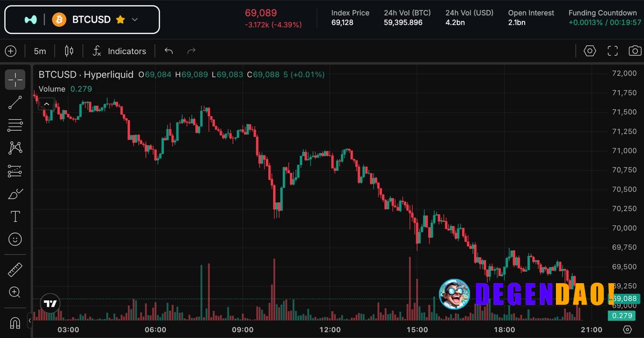644x338 pixels.
Task: Click the Volume indicator label
Action: point(52,89)
